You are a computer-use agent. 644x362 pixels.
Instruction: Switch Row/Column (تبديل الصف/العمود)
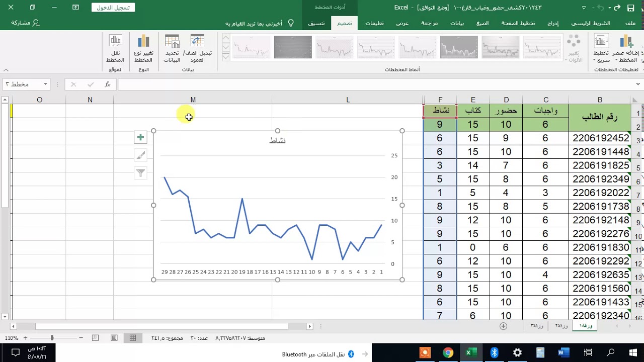coord(197,48)
